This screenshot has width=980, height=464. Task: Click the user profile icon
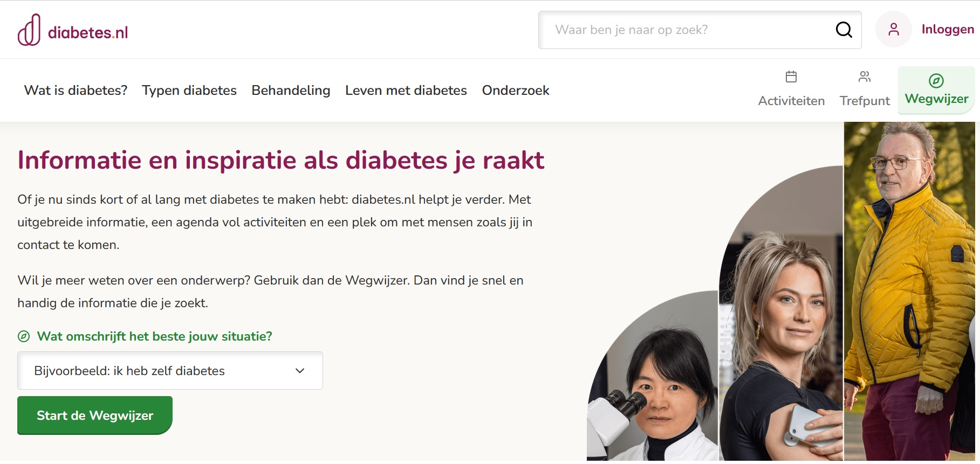[894, 29]
